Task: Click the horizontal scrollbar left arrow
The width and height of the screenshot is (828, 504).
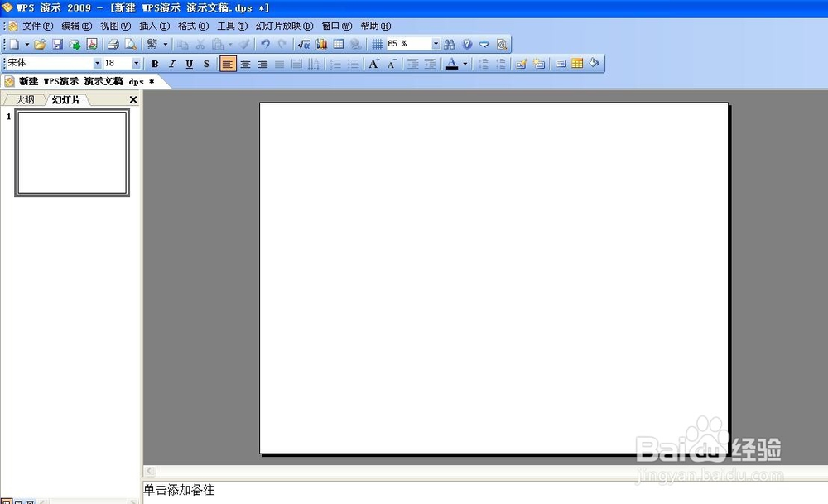Action: [x=150, y=471]
